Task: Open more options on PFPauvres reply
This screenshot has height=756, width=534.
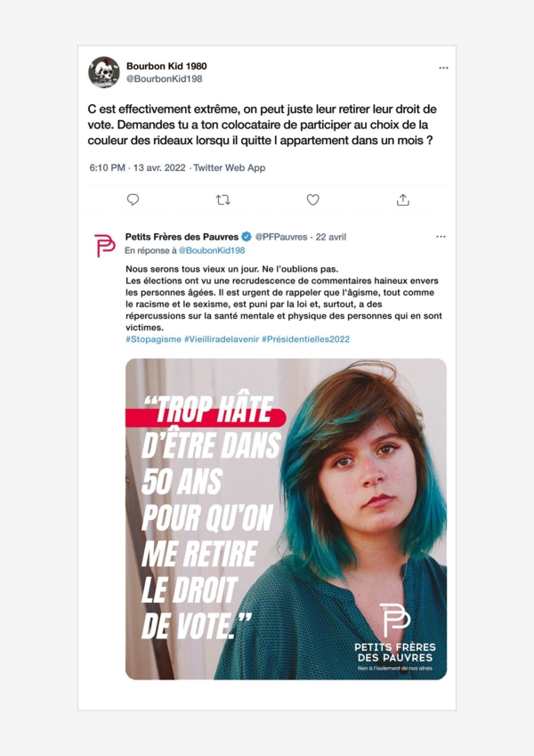Action: coord(441,237)
